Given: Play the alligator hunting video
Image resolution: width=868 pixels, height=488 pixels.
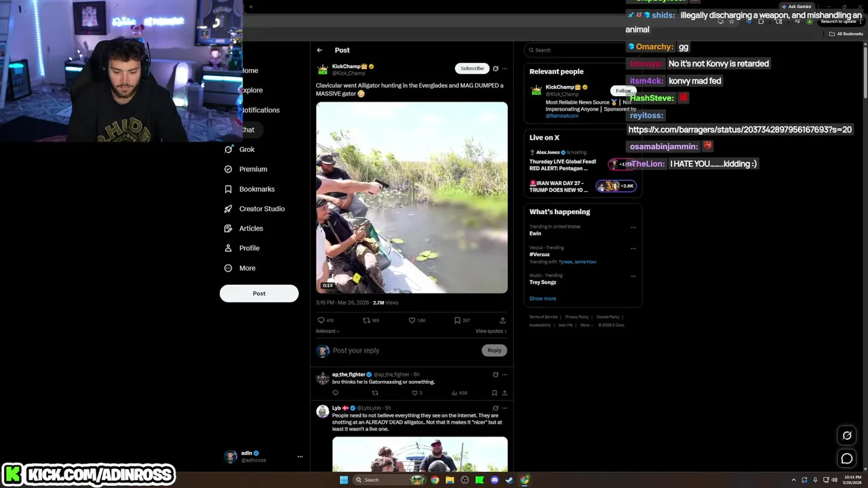Looking at the screenshot, I should click(412, 198).
